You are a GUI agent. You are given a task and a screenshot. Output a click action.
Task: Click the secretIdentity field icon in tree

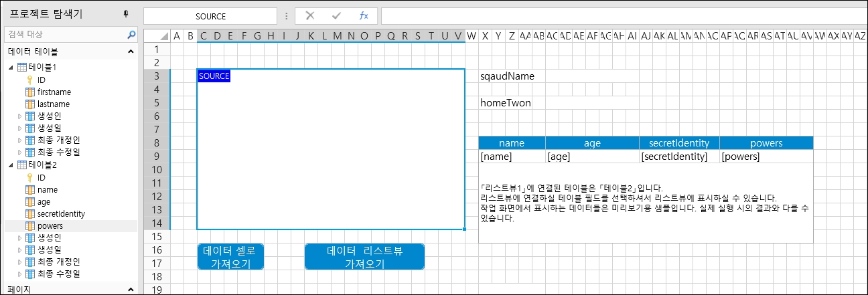(x=29, y=213)
